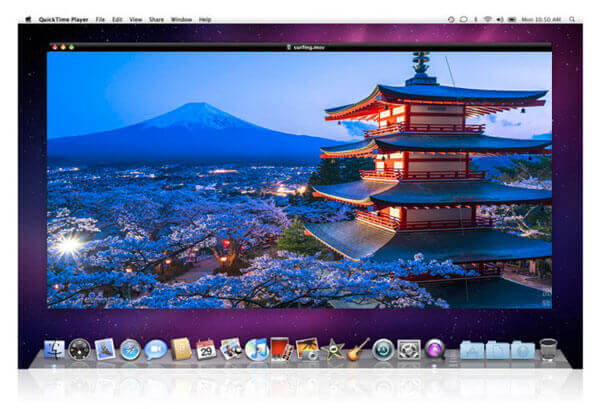Launch Photo Booth from Dock
The height and width of the screenshot is (409, 600).
(281, 349)
